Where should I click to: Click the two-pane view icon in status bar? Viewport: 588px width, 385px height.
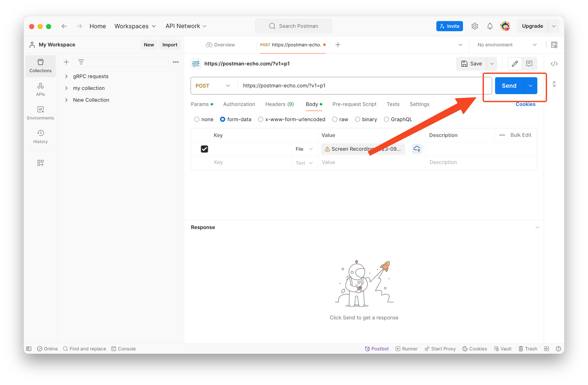(547, 349)
